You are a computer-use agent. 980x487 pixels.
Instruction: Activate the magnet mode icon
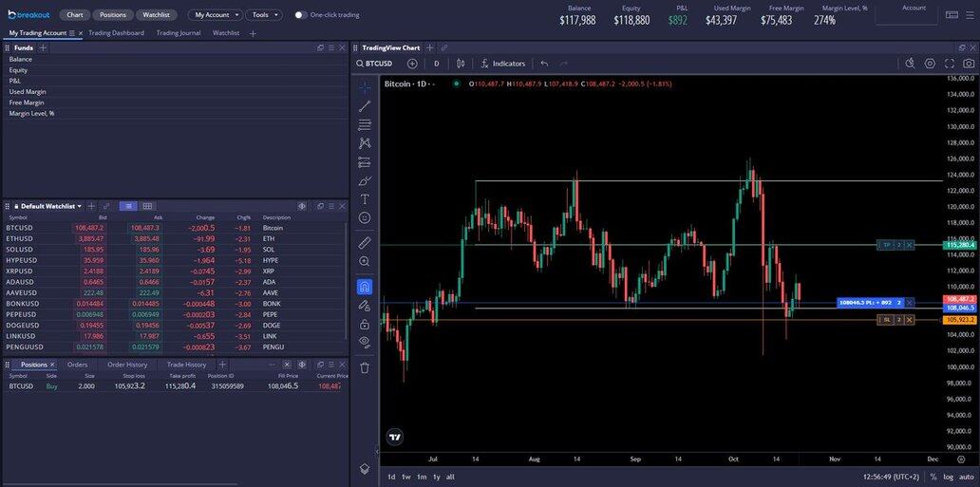pos(365,287)
